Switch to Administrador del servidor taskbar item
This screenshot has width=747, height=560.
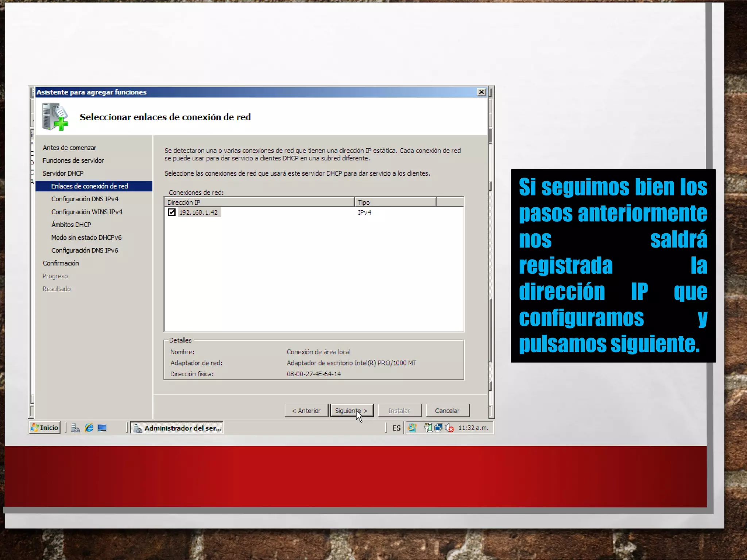coord(177,428)
